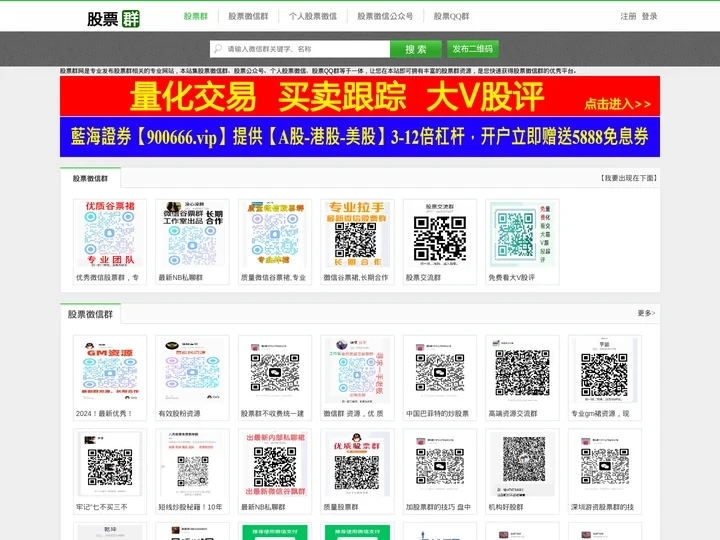
Task: Open the 优质股票群 penguin QR thumbnail
Action: pyautogui.click(x=357, y=464)
